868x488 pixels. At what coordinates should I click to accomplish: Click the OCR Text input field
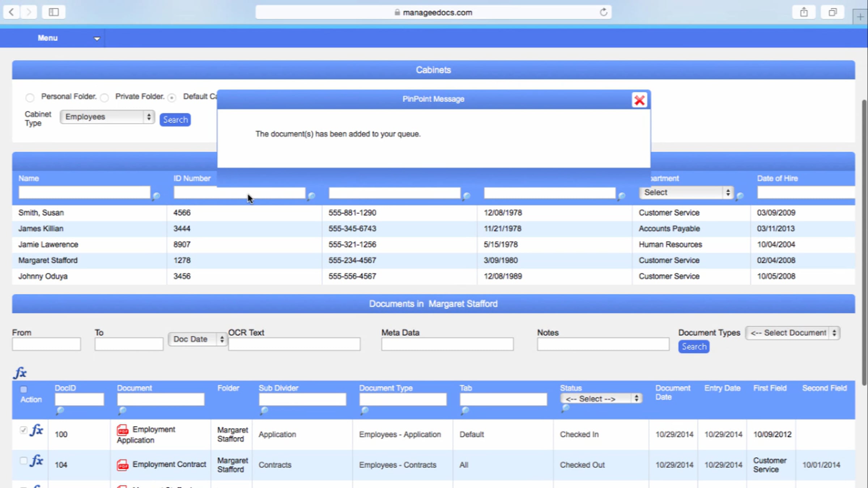(294, 344)
